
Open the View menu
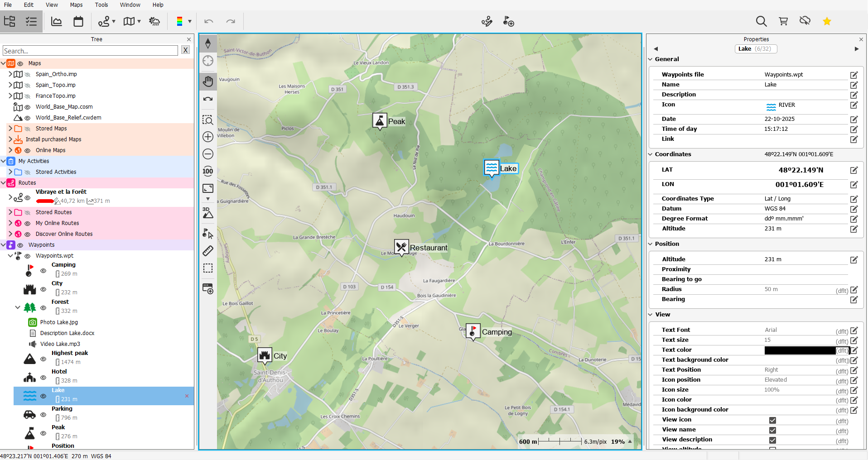click(x=52, y=5)
